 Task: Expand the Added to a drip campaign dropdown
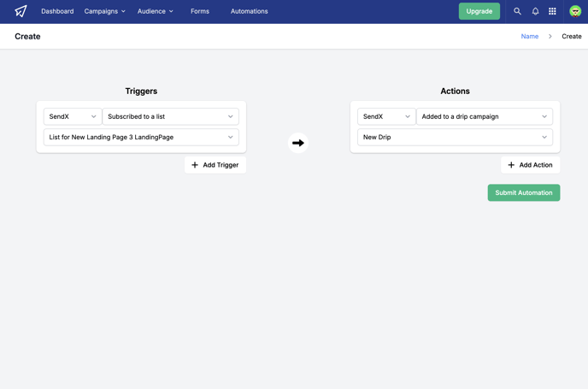485,116
